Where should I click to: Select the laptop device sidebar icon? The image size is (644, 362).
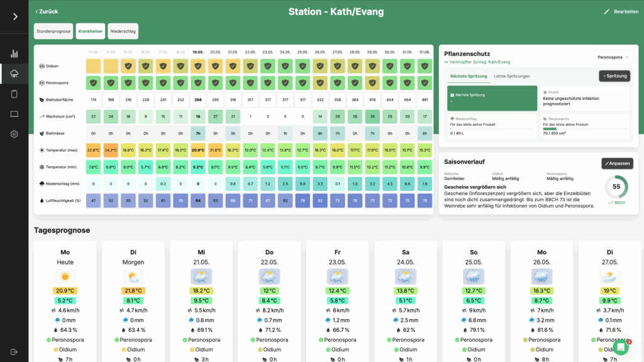point(14,114)
